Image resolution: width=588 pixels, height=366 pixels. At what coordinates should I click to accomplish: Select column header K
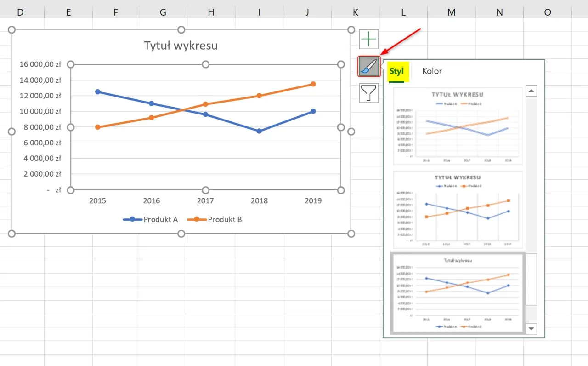coord(356,12)
